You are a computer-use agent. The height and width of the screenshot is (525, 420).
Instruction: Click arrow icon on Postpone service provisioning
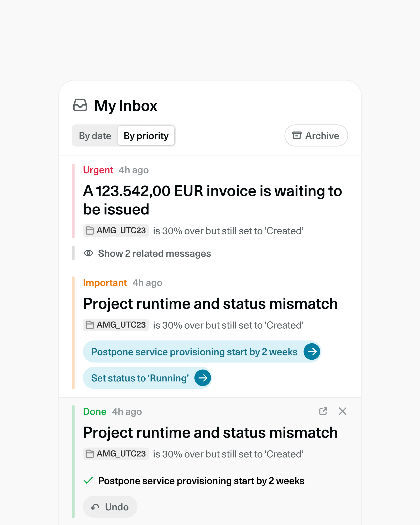coord(312,351)
